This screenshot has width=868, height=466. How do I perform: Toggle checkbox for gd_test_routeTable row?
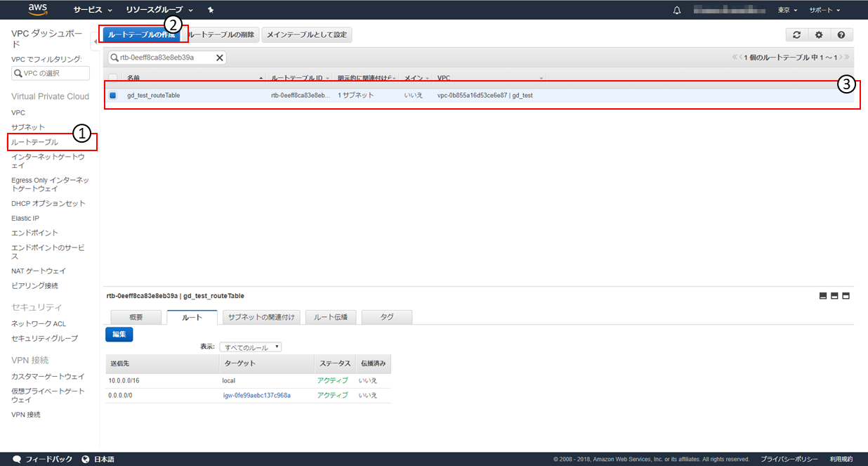click(x=113, y=96)
